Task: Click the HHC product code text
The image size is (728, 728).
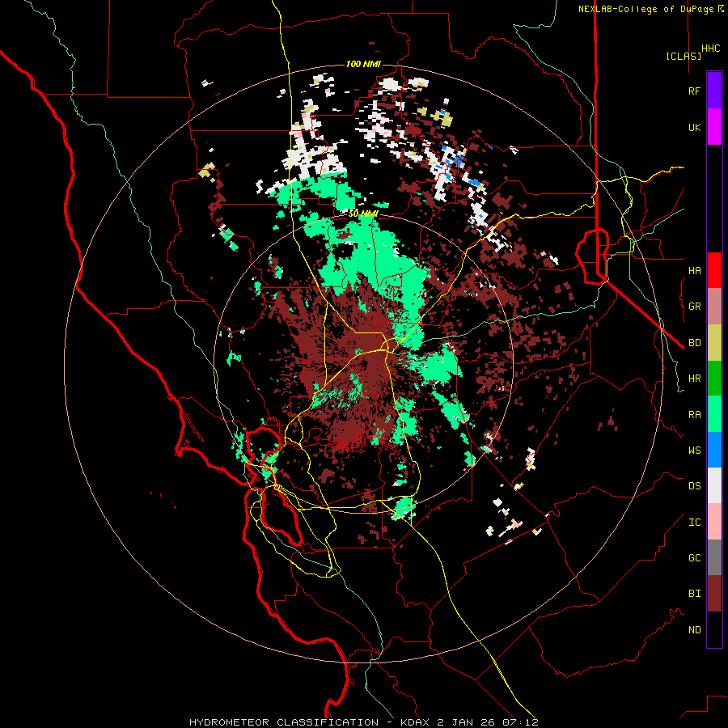Action: tap(711, 49)
